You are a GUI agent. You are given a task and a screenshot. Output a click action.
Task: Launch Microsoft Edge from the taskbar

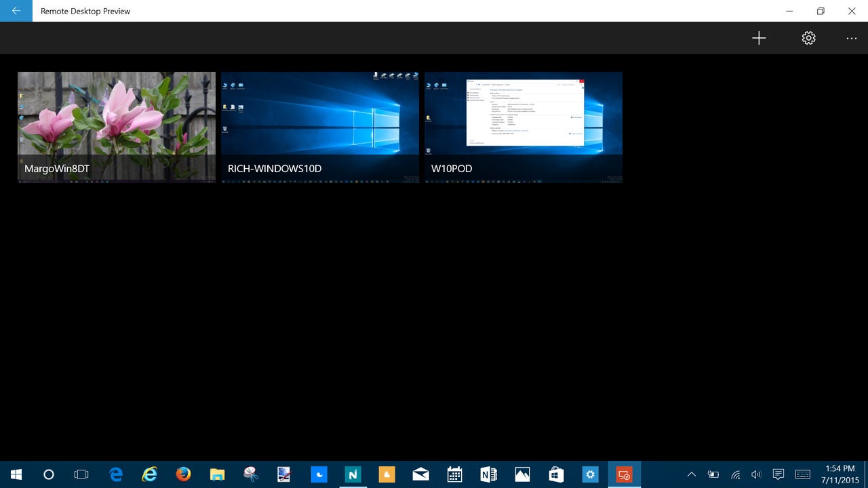click(115, 474)
